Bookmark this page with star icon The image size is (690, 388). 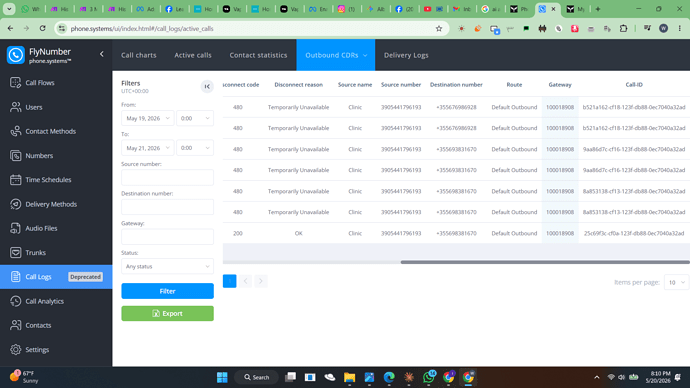[x=439, y=29]
